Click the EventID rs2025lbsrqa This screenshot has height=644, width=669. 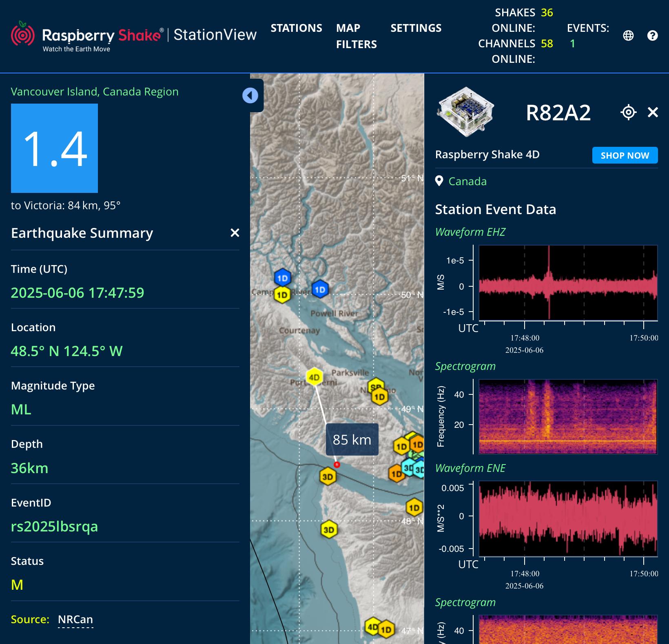pyautogui.click(x=54, y=527)
